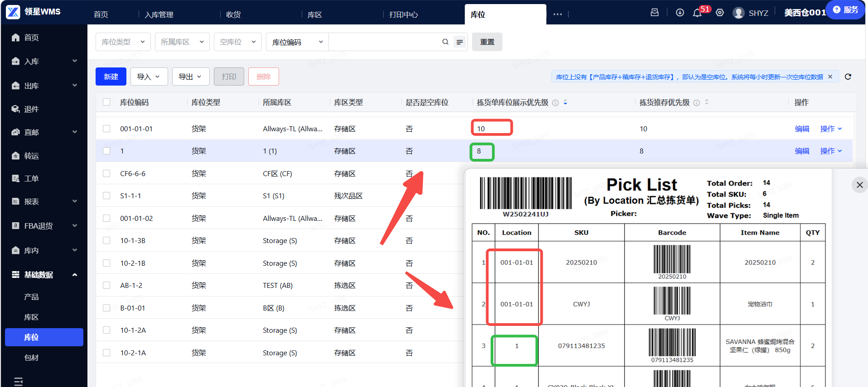Check the box for row 10-2-1B

106,263
